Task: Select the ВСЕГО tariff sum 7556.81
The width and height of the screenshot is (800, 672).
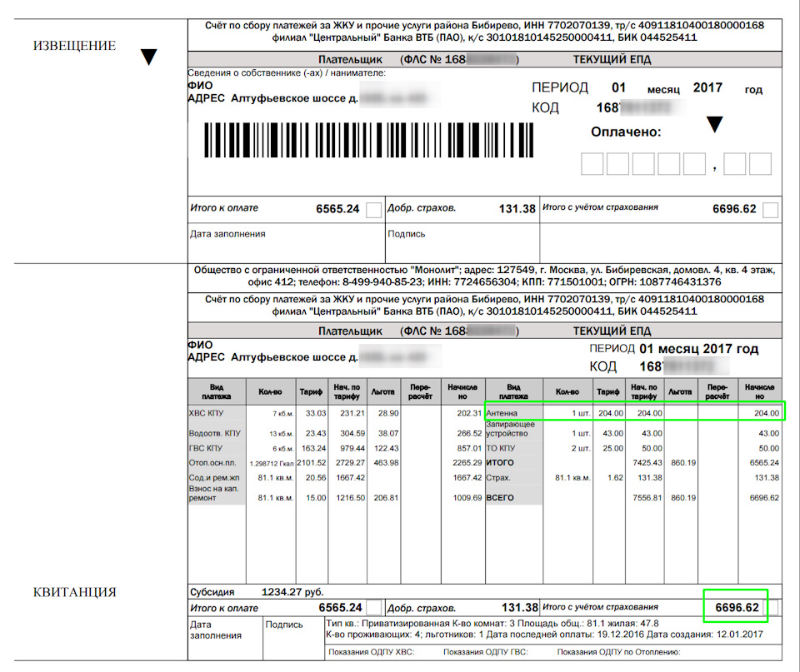Action: coord(647,498)
